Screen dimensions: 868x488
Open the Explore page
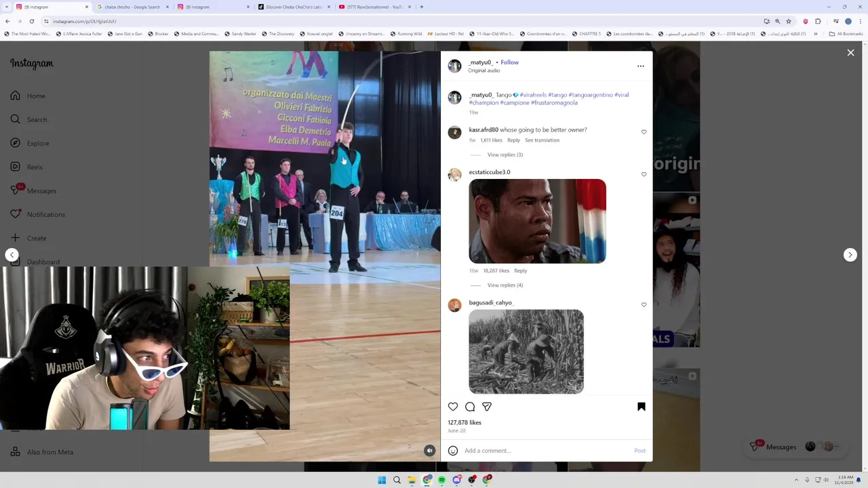tap(29, 143)
